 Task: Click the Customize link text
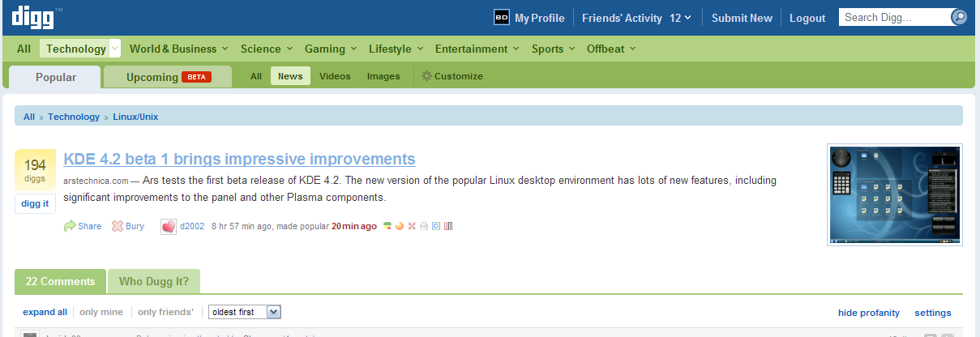click(x=459, y=76)
